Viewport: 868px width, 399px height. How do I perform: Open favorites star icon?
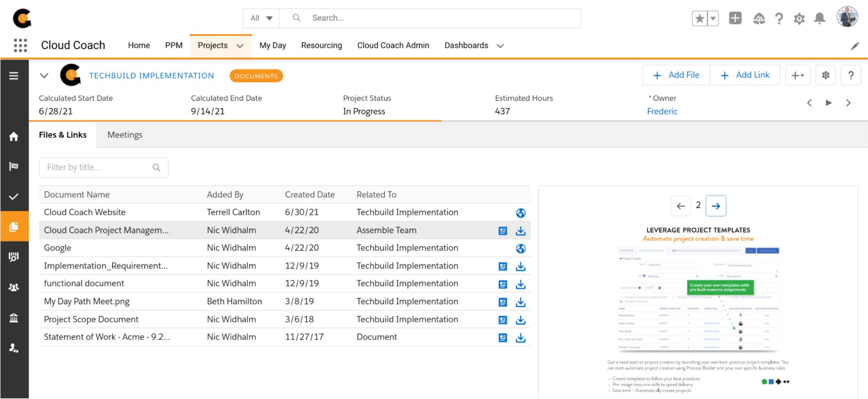[700, 18]
